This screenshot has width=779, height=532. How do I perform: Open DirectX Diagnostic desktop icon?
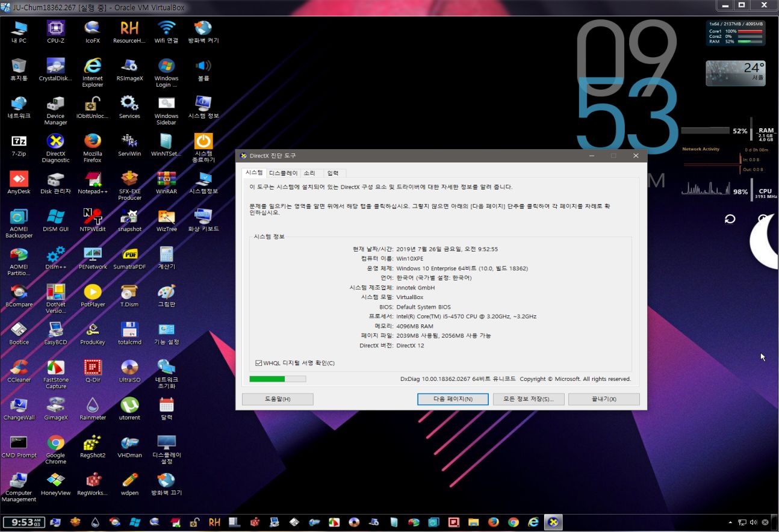[x=55, y=148]
